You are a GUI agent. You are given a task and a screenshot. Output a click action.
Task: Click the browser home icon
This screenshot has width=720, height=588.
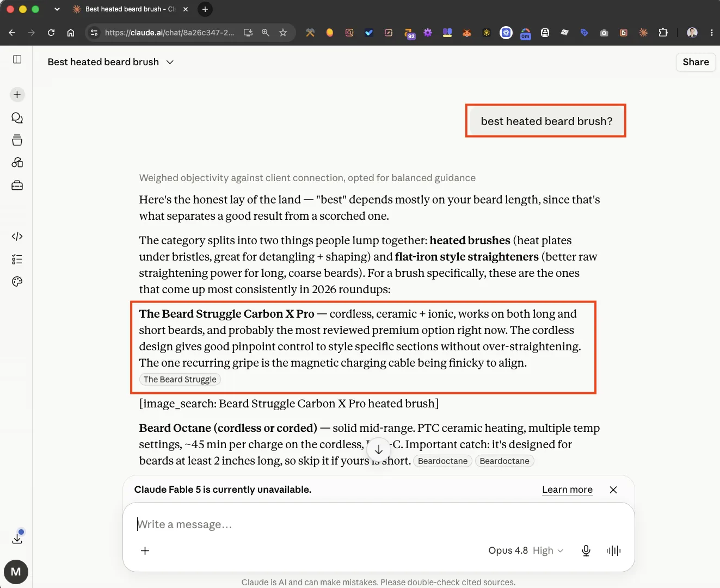(71, 33)
